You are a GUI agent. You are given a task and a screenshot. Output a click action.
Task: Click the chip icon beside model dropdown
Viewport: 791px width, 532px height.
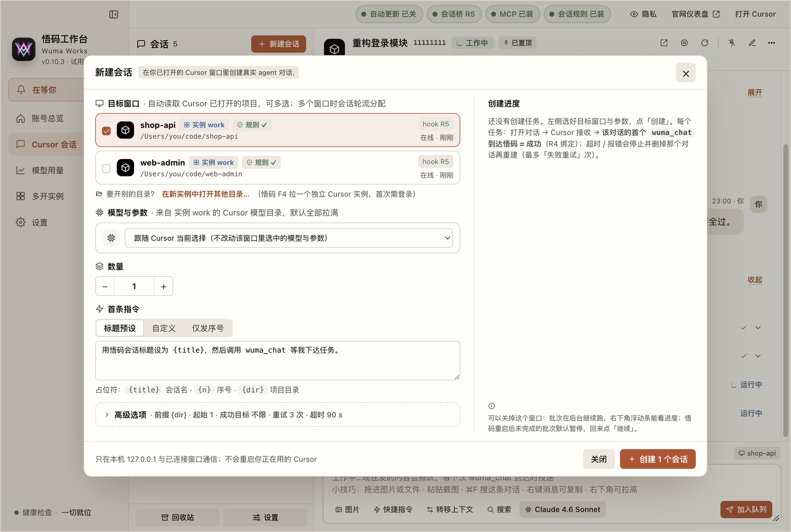tap(111, 238)
